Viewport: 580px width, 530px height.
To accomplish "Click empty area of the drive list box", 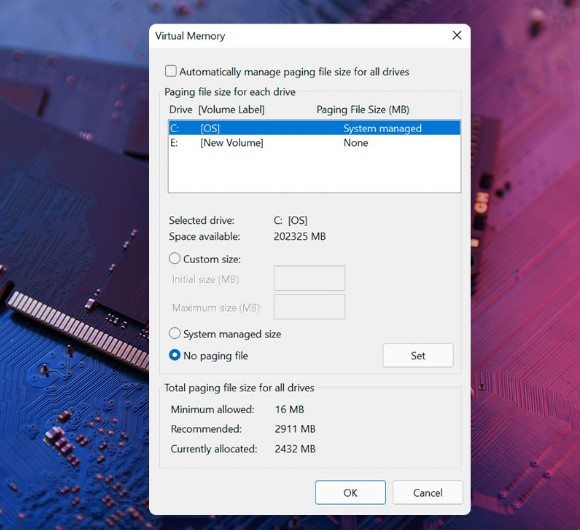I will click(x=314, y=171).
